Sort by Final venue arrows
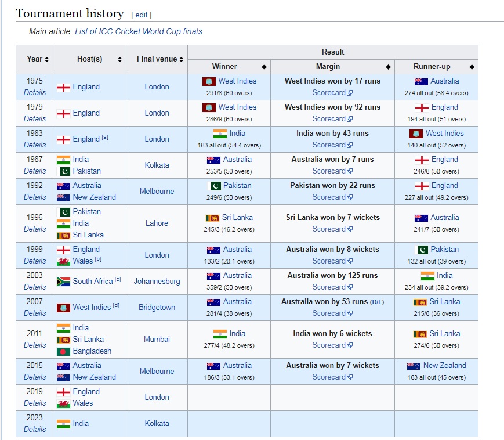Screen dimensions: 504x440 point(182,59)
